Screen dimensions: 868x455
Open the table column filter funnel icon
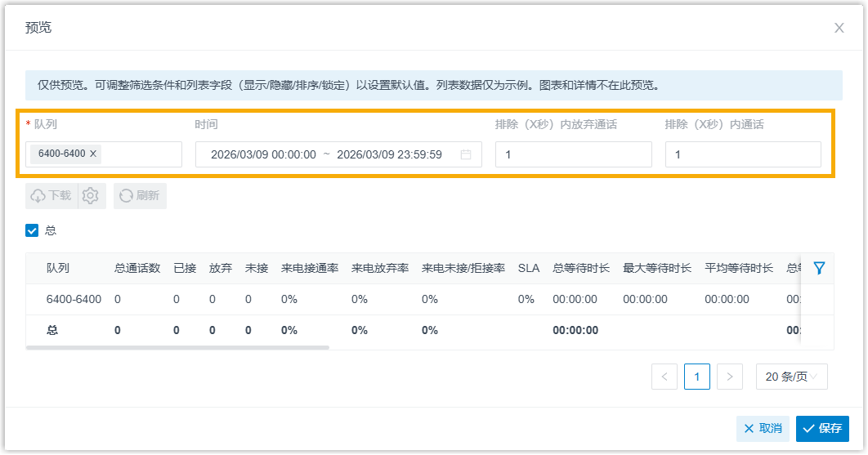pyautogui.click(x=819, y=268)
